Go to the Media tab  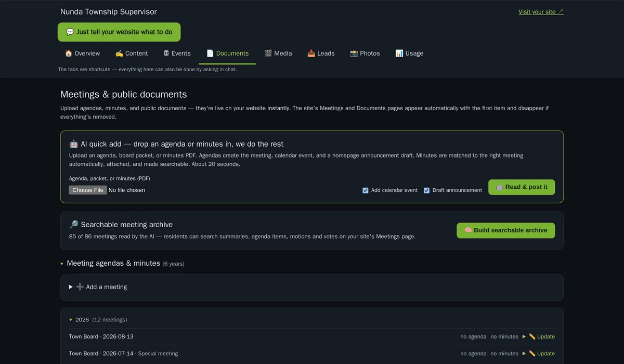point(278,54)
